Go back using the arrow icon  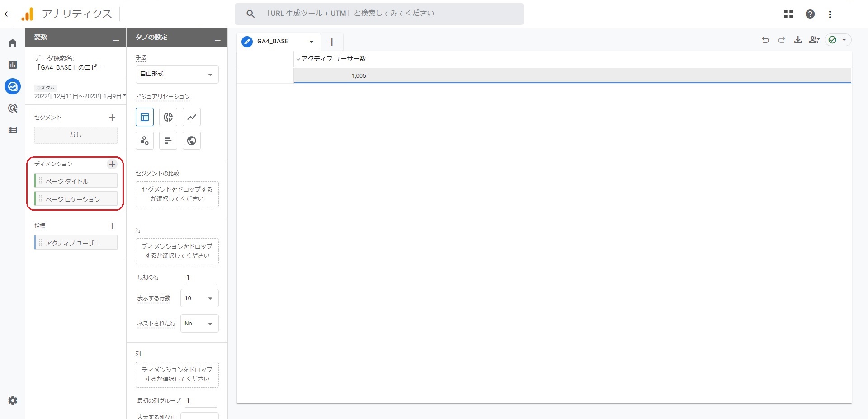[7, 14]
